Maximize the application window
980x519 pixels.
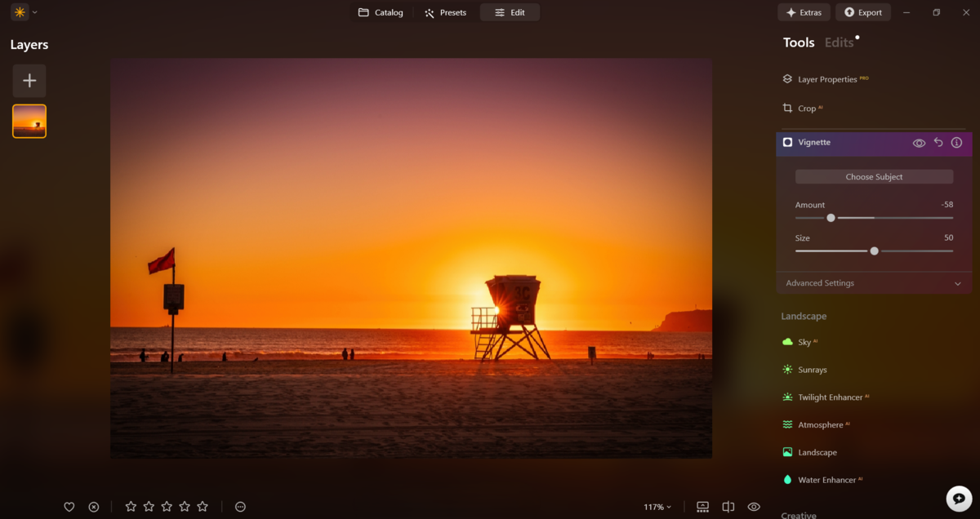coord(937,12)
